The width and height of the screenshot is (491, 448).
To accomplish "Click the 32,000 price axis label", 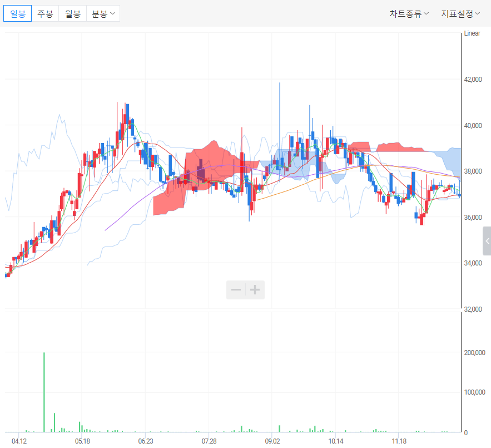I will click(x=473, y=309).
